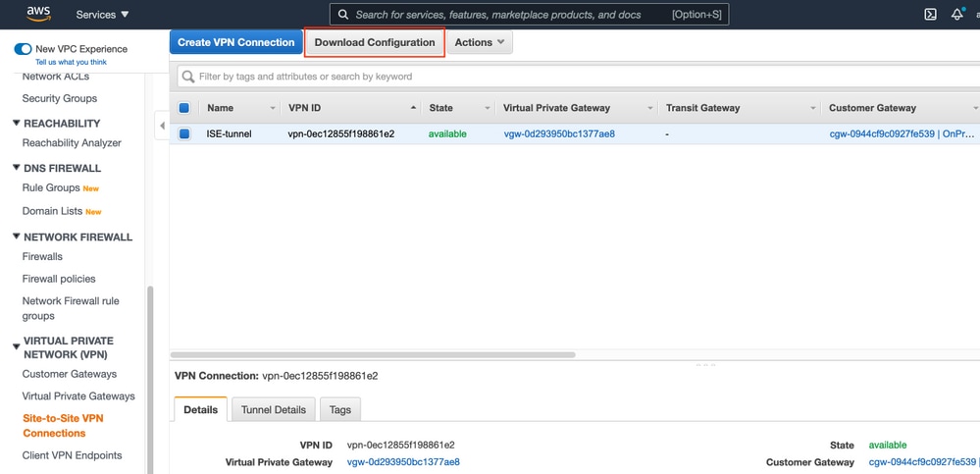The height and width of the screenshot is (474, 980).
Task: Open Security Groups in sidebar
Action: tap(60, 98)
